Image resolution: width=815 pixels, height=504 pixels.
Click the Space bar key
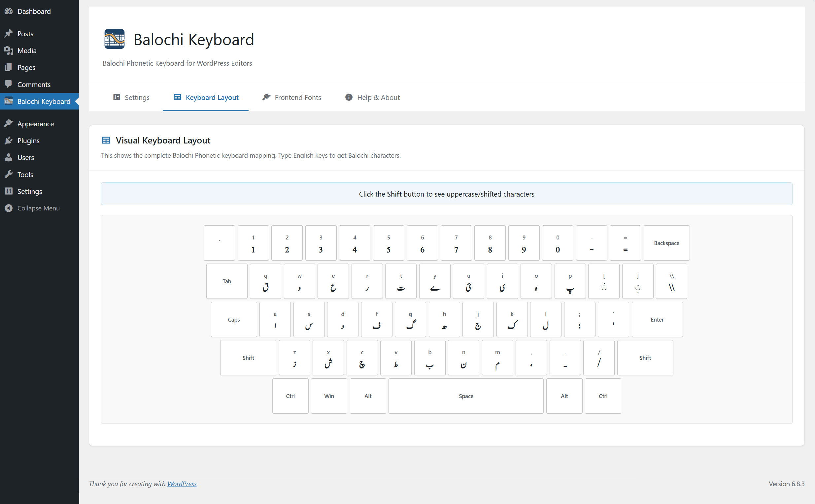pos(466,396)
